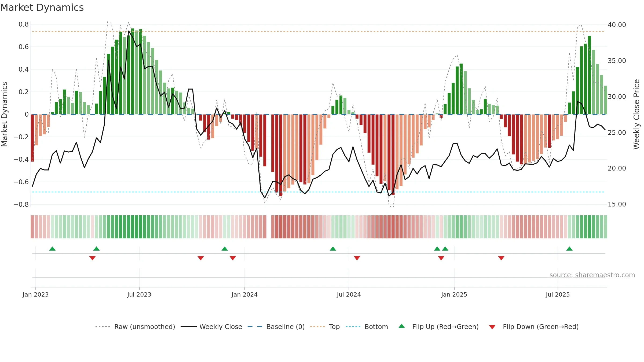Viewport: 644px width, 362px height.
Task: Click the Jul 2023 x-axis label
Action: coord(139,294)
